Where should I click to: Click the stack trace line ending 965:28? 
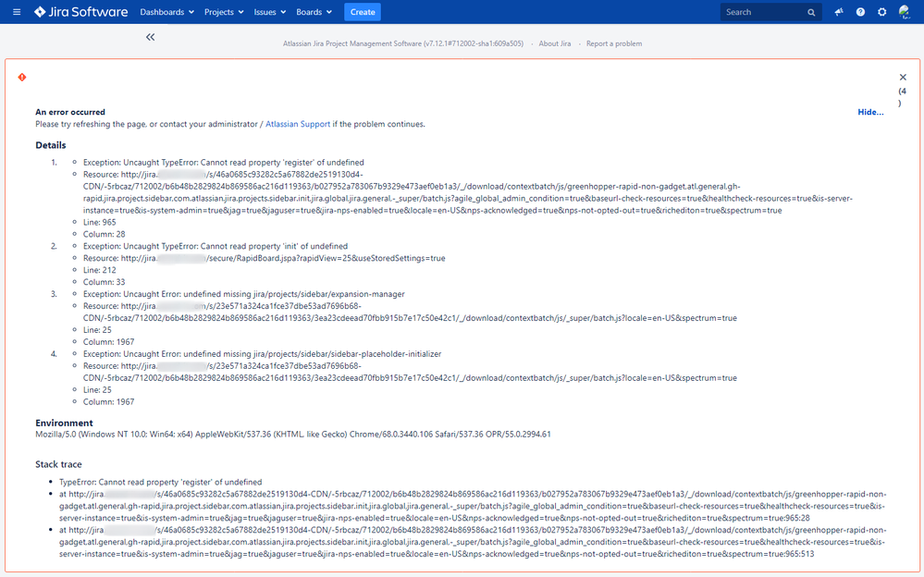(x=473, y=506)
